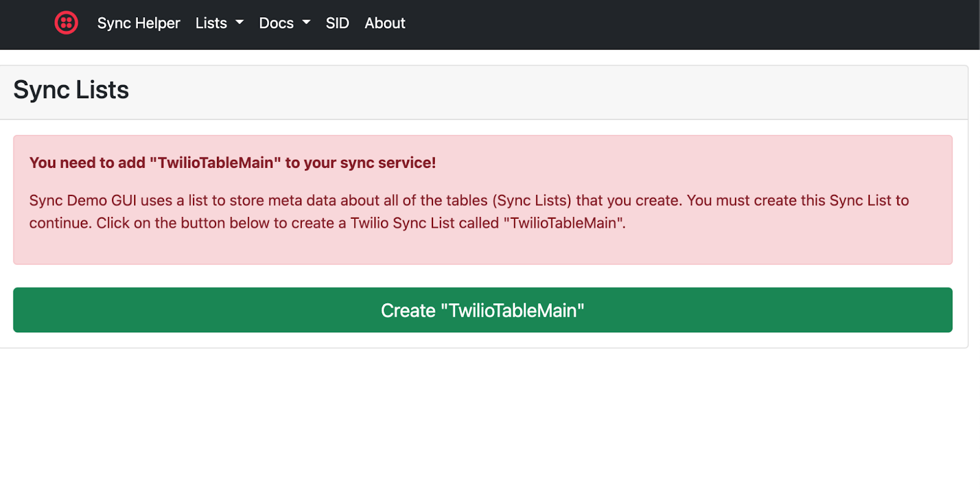Click the Sync Lists heading
Viewport: 980px width, 492px height.
coord(71,90)
